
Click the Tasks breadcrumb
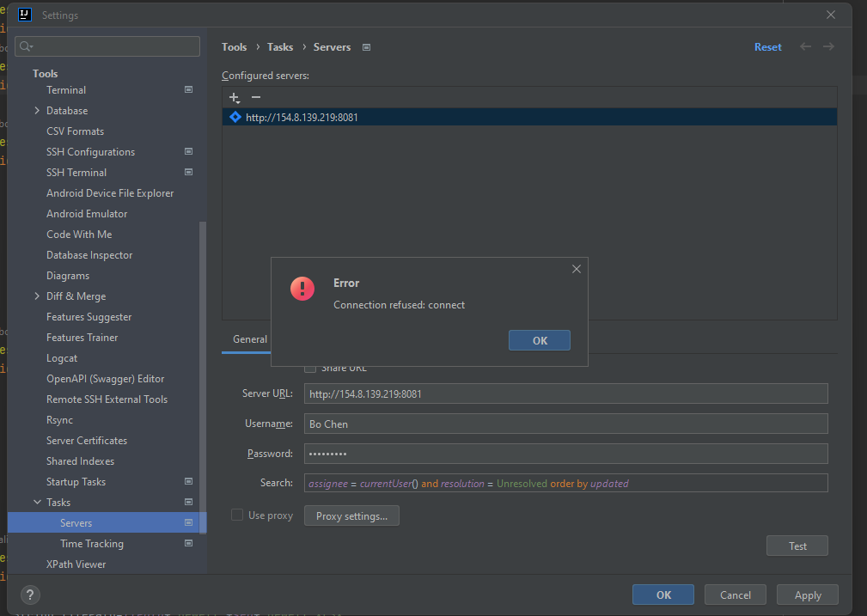[280, 47]
